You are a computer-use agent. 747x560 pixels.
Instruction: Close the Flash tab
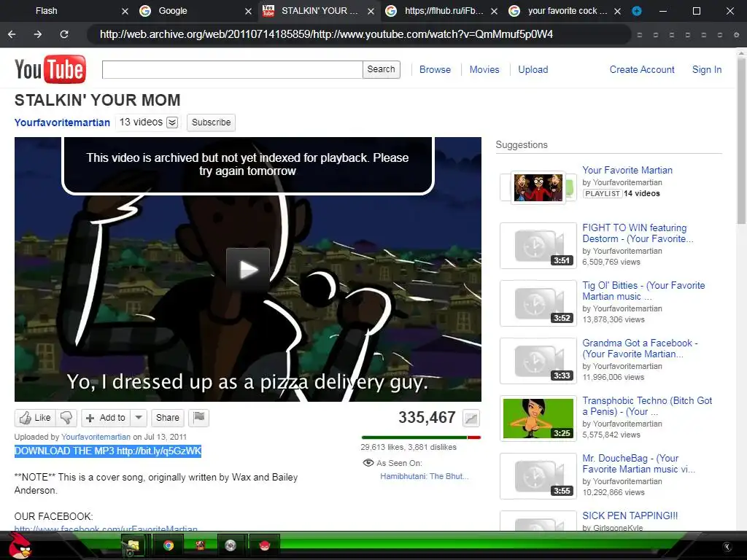coord(125,11)
